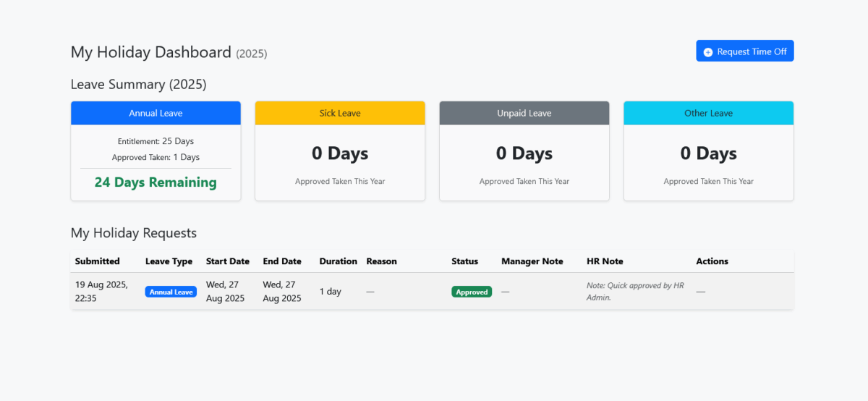The height and width of the screenshot is (401, 868).
Task: Click the '24 Days Remaining' text
Action: (x=156, y=182)
